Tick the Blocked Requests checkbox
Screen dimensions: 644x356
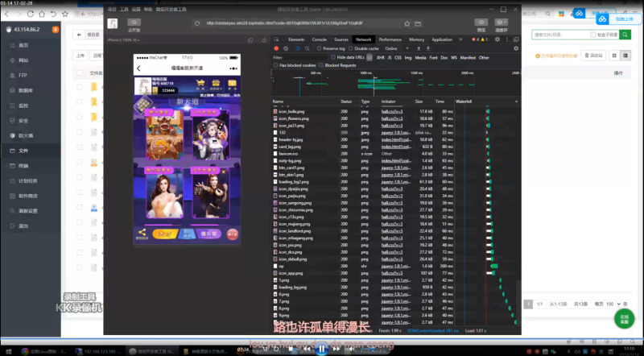pos(321,65)
